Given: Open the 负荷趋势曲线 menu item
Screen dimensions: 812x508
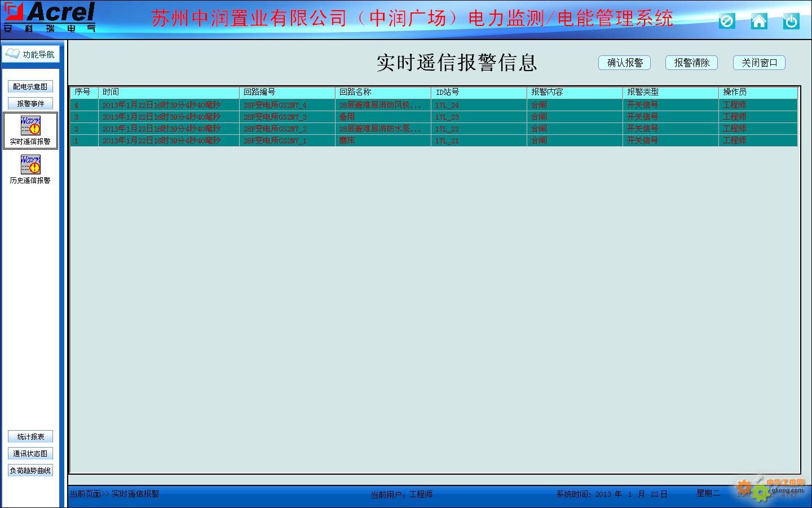Looking at the screenshot, I should (30, 470).
